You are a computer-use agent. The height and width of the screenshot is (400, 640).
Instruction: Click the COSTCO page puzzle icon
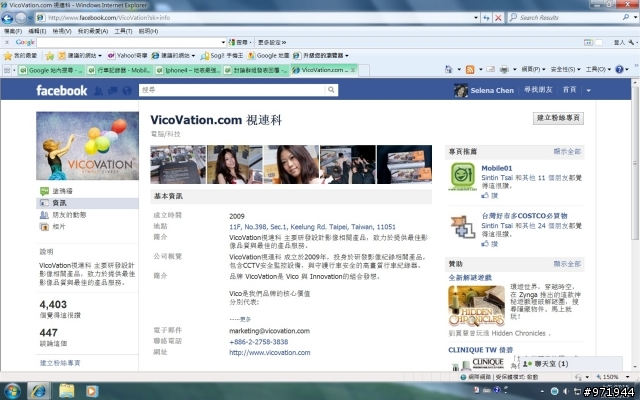(x=462, y=227)
